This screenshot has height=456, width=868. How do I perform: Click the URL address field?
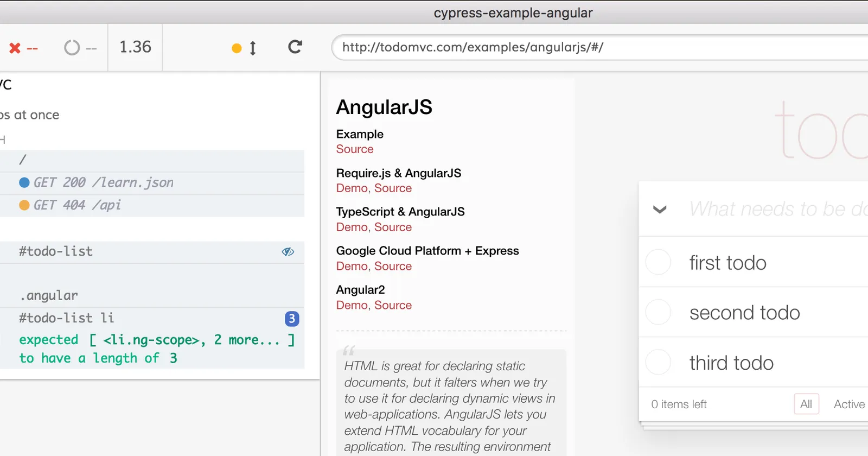coord(597,47)
